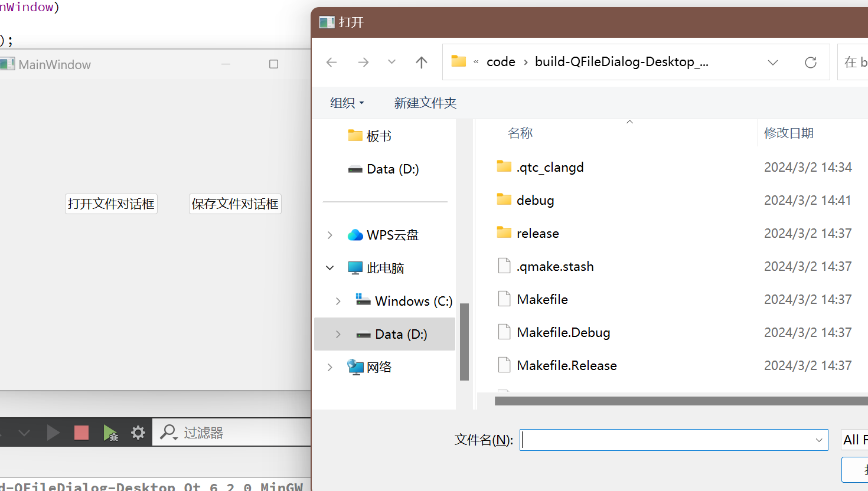This screenshot has width=868, height=491.
Task: Click the horizontal scrollbar in file list
Action: click(x=681, y=401)
